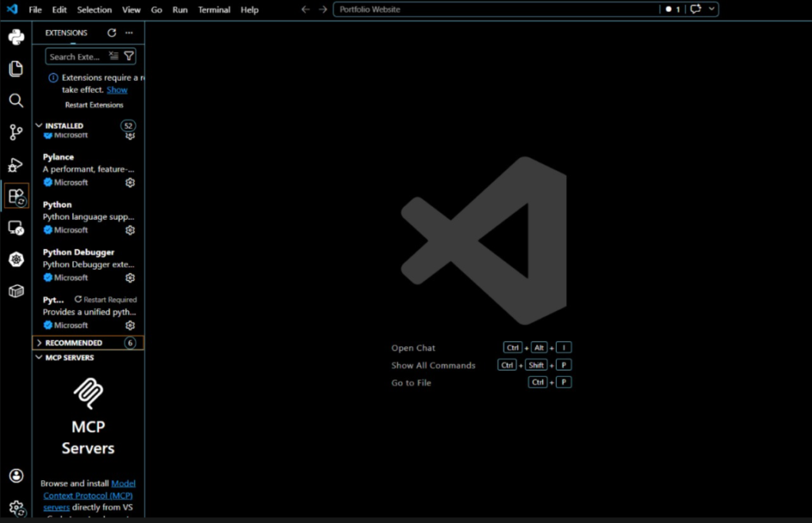The width and height of the screenshot is (812, 523).
Task: Open the container box view icon
Action: (x=16, y=291)
